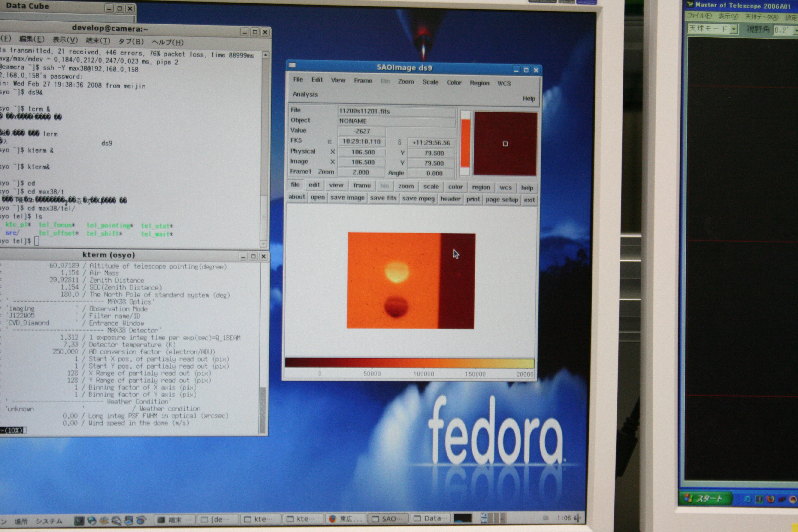This screenshot has height=532, width=798.
Task: Open the ds9 Scale menu
Action: pyautogui.click(x=430, y=82)
